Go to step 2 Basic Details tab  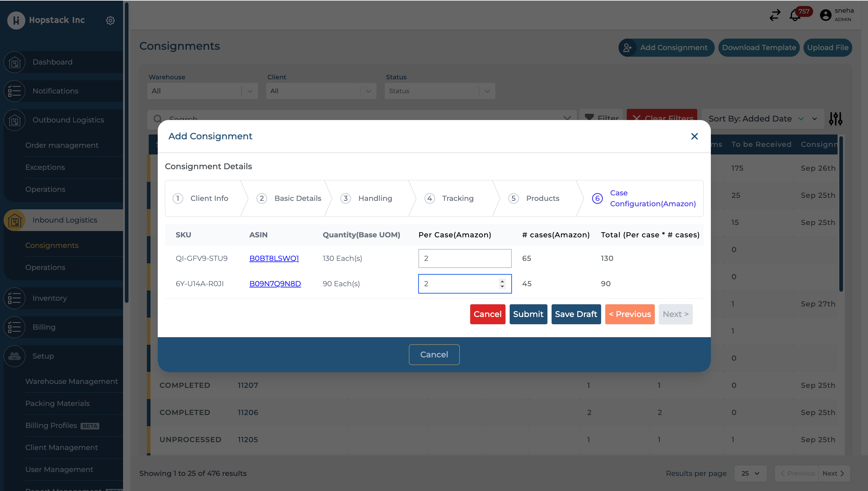pos(297,198)
